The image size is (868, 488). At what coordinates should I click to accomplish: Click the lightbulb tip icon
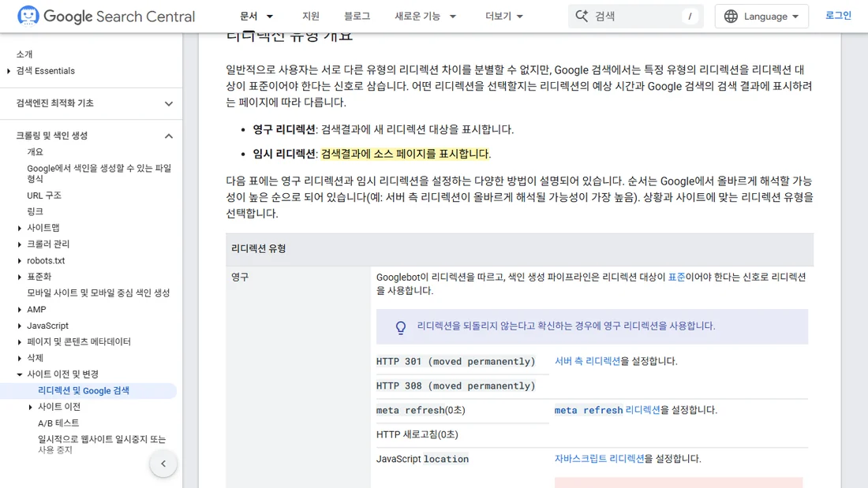[401, 327]
